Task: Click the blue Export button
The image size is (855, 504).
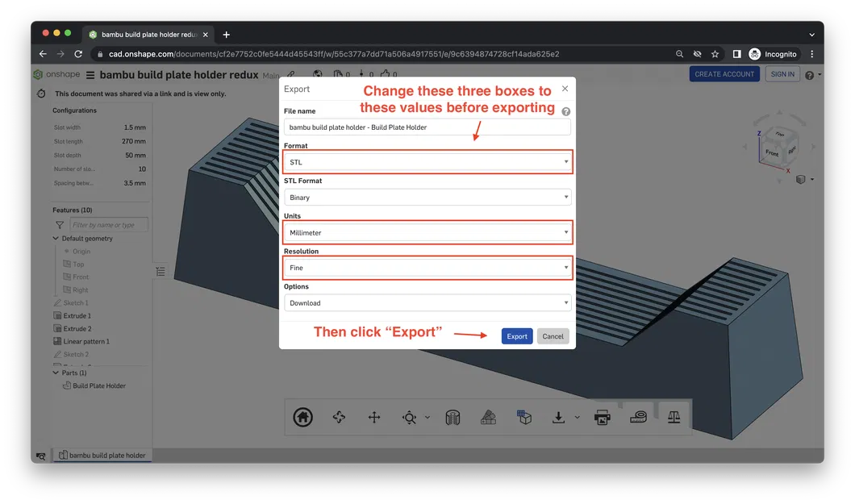Action: [517, 336]
